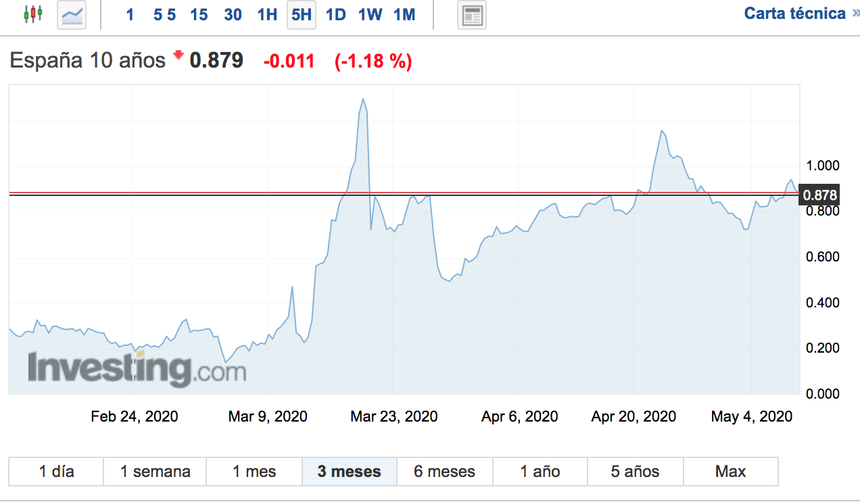This screenshot has width=860, height=504.
Task: Open the Carta técnica link
Action: (x=794, y=14)
